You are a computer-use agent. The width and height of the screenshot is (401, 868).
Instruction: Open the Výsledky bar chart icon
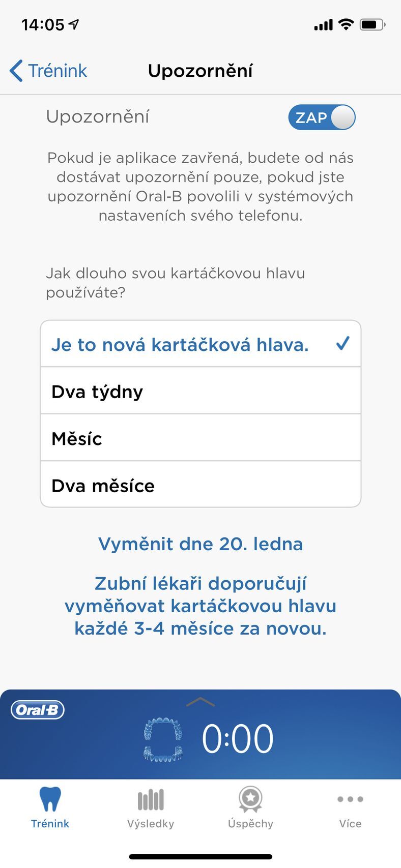[151, 799]
